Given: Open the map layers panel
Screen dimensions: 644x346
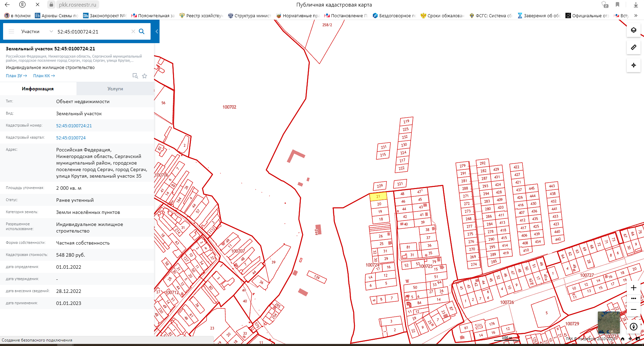Looking at the screenshot, I should tap(633, 30).
